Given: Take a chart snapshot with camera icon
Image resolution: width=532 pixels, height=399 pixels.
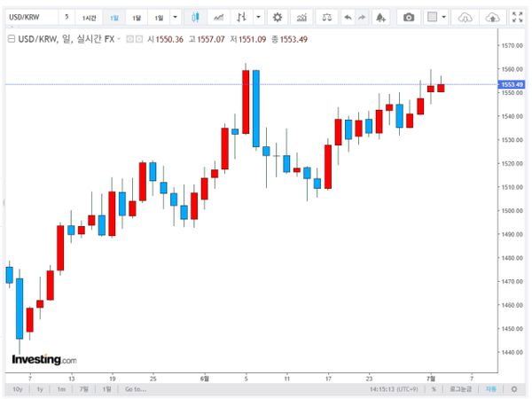Looking at the screenshot, I should (409, 17).
